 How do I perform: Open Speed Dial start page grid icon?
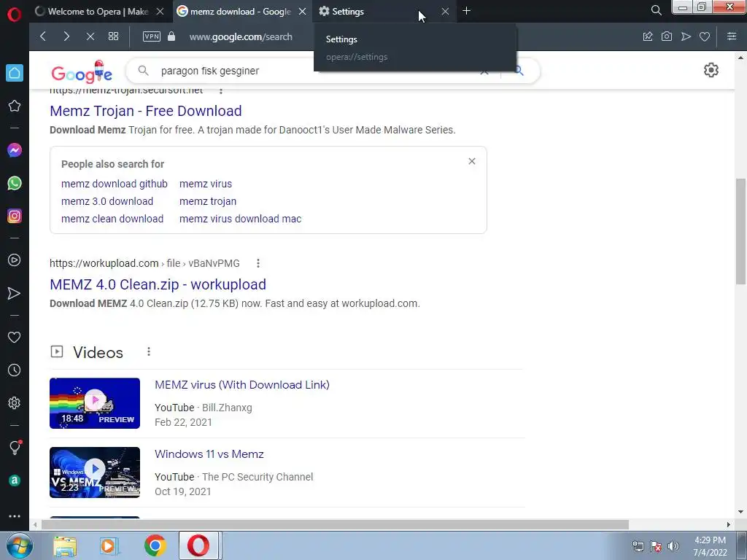[113, 36]
